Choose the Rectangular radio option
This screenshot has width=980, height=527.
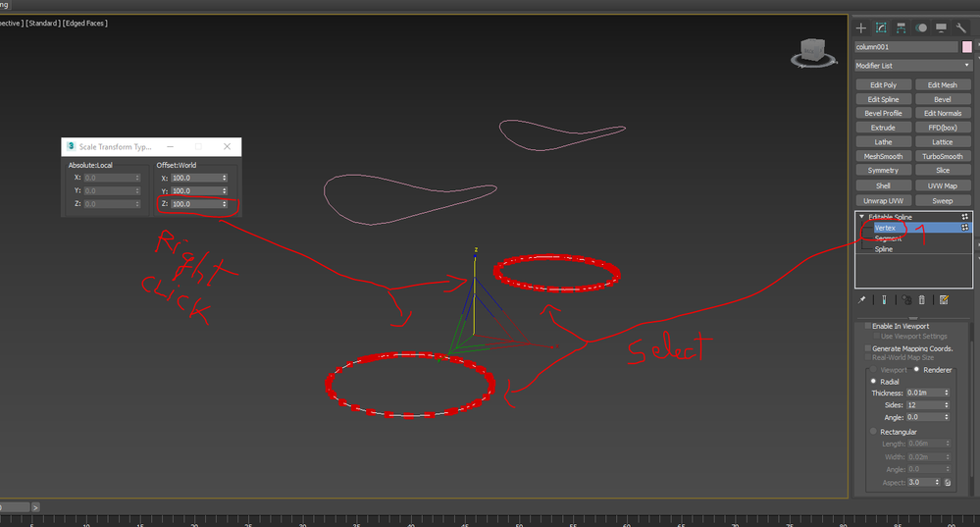point(873,432)
